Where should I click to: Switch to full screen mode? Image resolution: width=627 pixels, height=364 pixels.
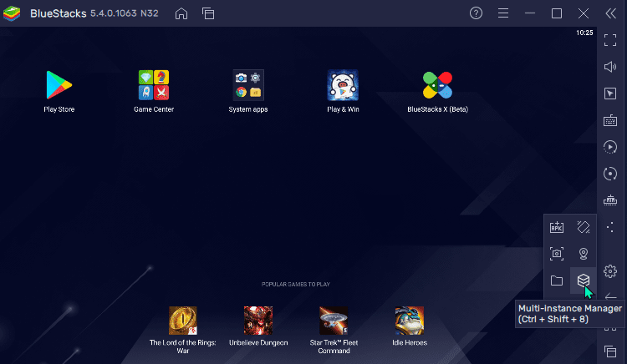[610, 40]
